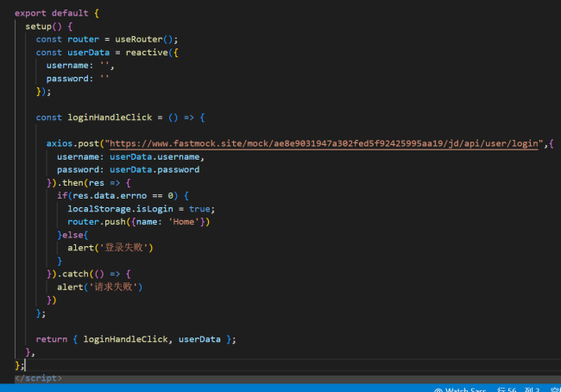Click the alert('请求失败') statement
Screen dimensions: 561x392
click(x=100, y=288)
